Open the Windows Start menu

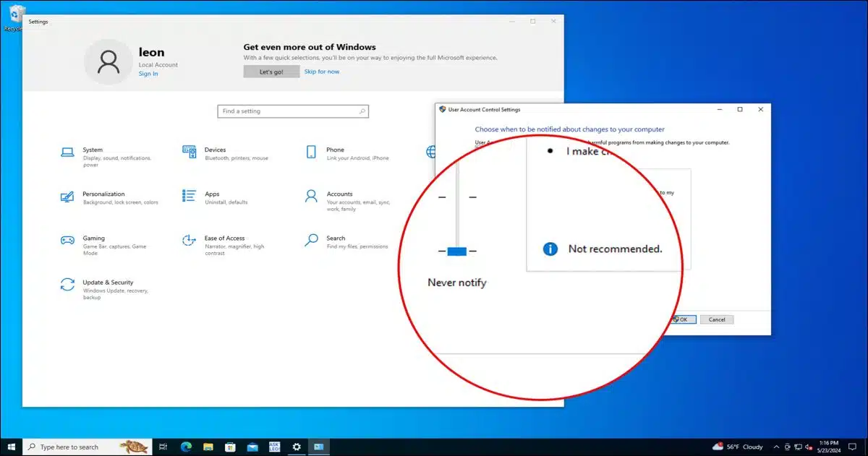click(x=12, y=447)
